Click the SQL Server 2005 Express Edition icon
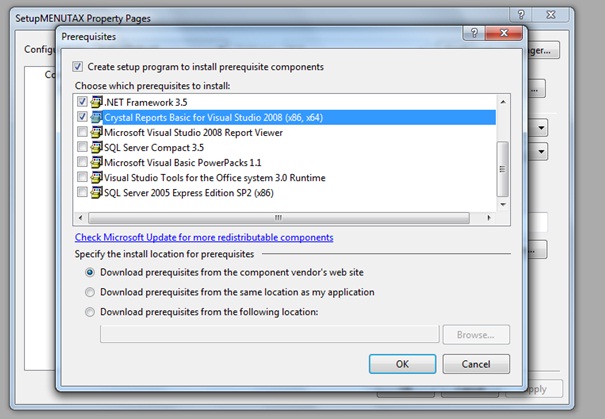605x419 pixels. point(96,193)
